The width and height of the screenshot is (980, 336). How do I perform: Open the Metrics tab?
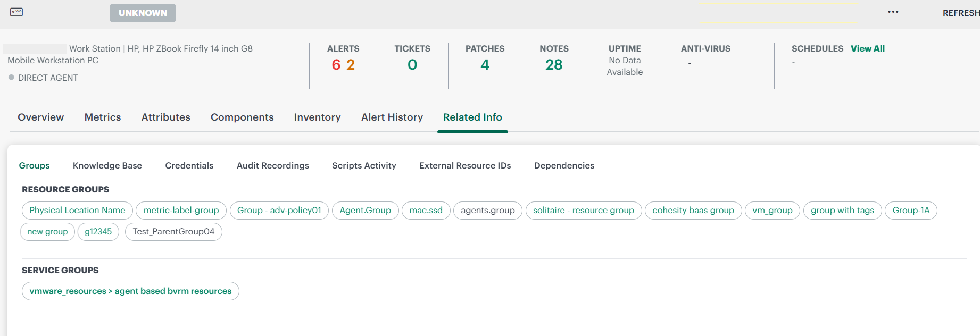pos(103,117)
